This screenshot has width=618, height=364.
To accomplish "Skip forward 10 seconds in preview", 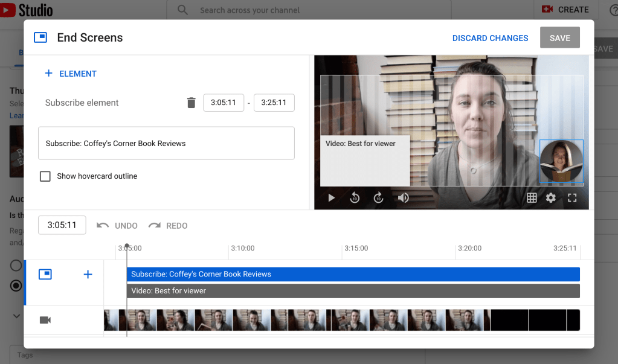I will 379,197.
